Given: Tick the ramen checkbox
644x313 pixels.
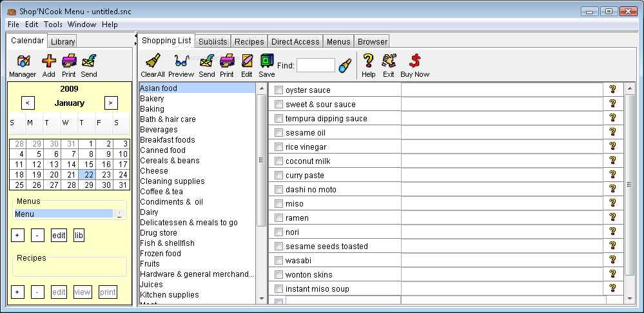Looking at the screenshot, I should [x=279, y=218].
